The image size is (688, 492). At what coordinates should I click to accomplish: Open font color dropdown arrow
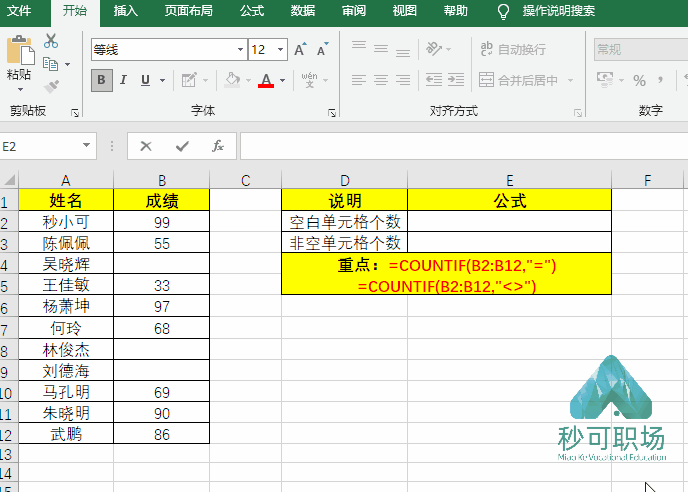point(282,80)
